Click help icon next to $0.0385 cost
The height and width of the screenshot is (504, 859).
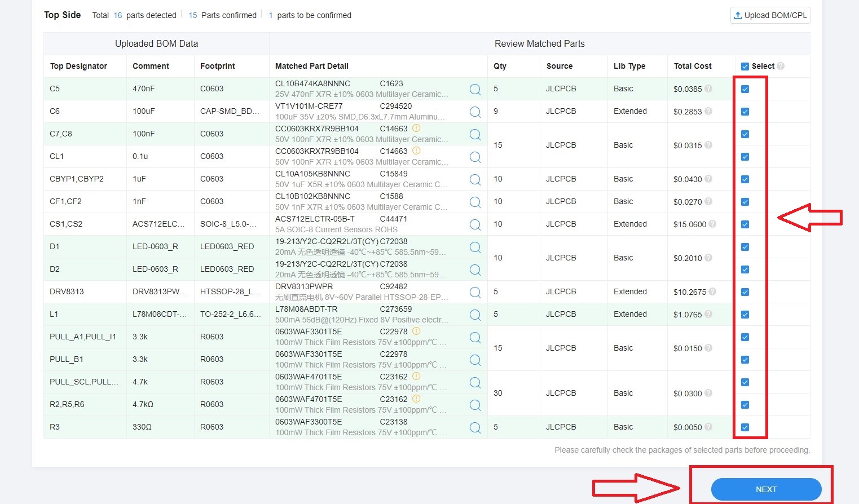(708, 89)
